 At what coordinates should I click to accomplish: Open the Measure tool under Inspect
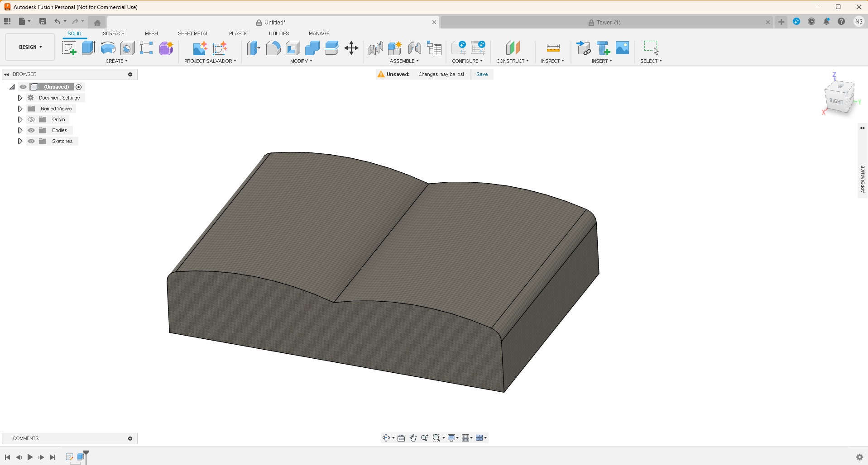(x=553, y=48)
